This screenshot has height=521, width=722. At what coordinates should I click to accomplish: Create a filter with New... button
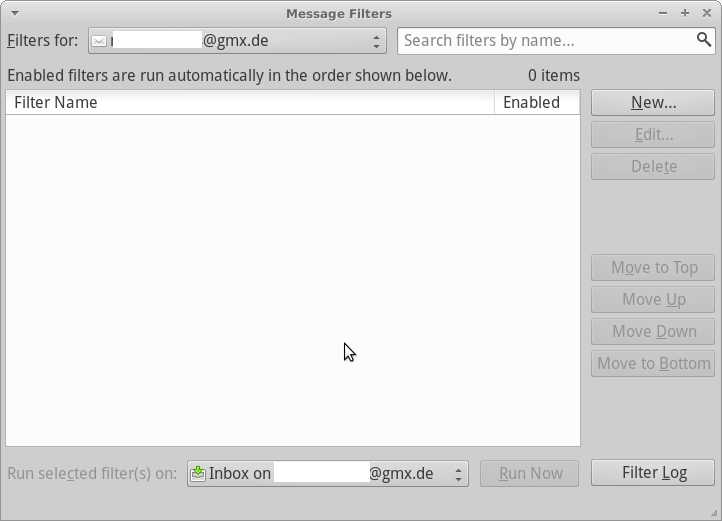653,102
